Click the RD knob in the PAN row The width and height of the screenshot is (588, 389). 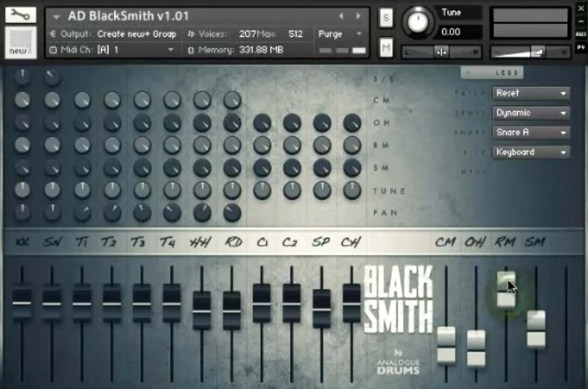(x=232, y=213)
